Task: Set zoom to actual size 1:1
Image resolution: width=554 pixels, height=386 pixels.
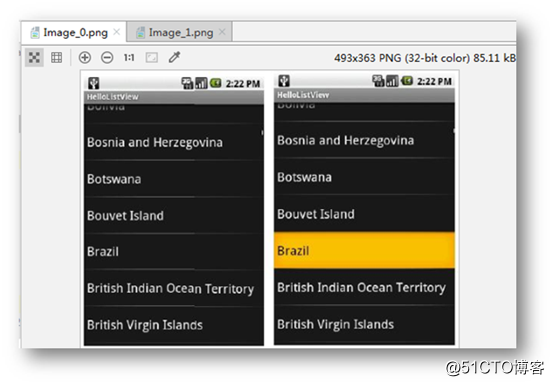Action: tap(129, 57)
